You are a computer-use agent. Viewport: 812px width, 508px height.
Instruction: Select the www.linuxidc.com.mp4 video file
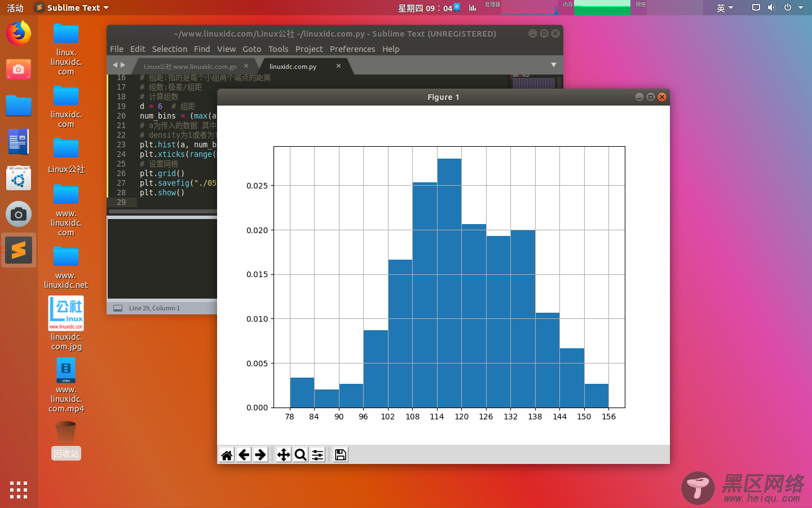[66, 386]
